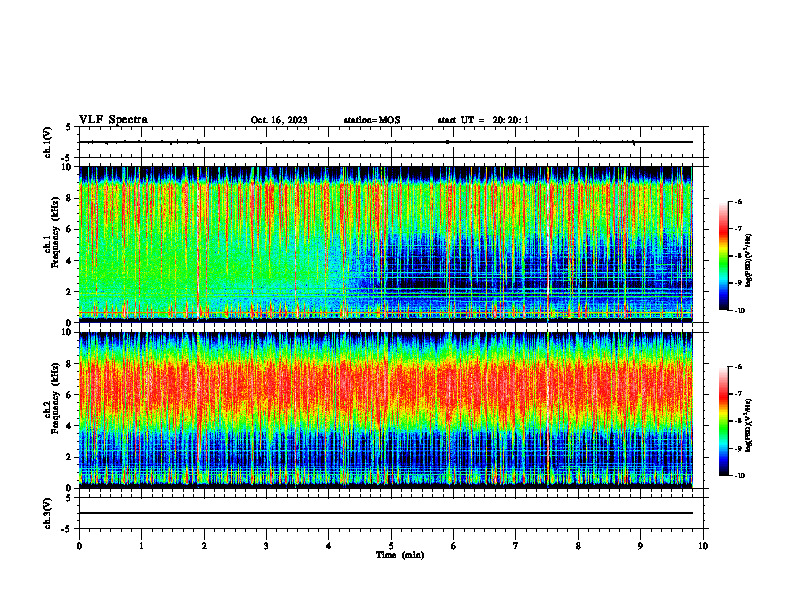This screenshot has width=792, height=612.
Task: Click the "ch.1(V)" waveform axis label
Action: tap(48, 142)
